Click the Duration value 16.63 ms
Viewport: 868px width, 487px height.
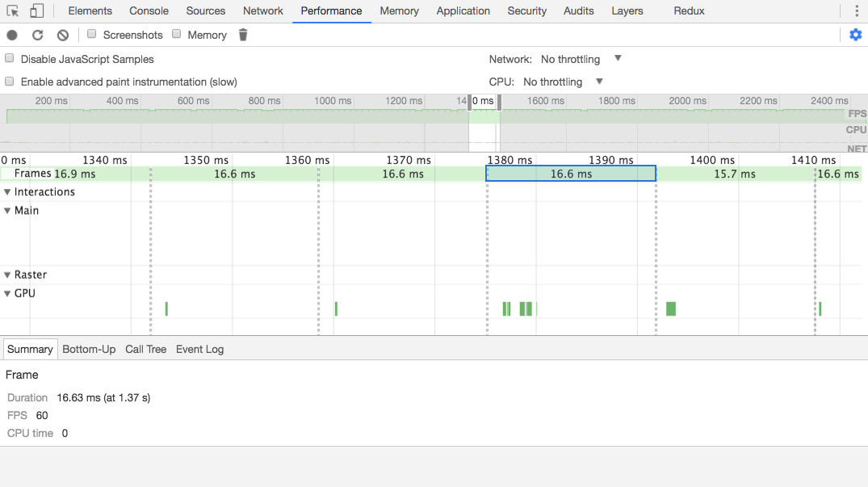[x=103, y=398]
